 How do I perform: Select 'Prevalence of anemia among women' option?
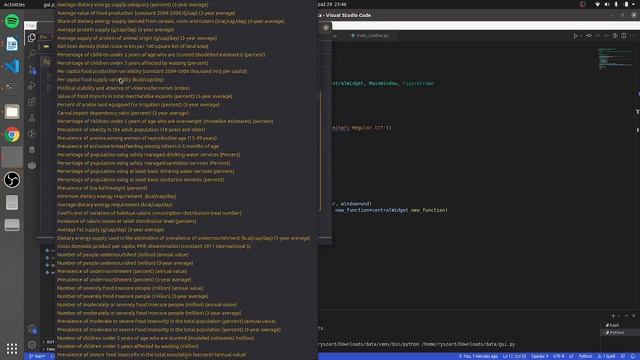click(137, 138)
